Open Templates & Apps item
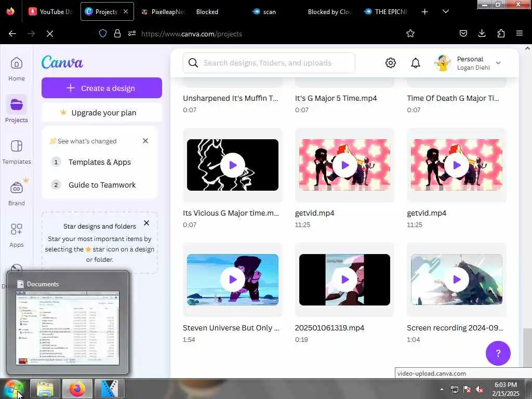Viewport: 532px width, 399px height. coord(100,162)
